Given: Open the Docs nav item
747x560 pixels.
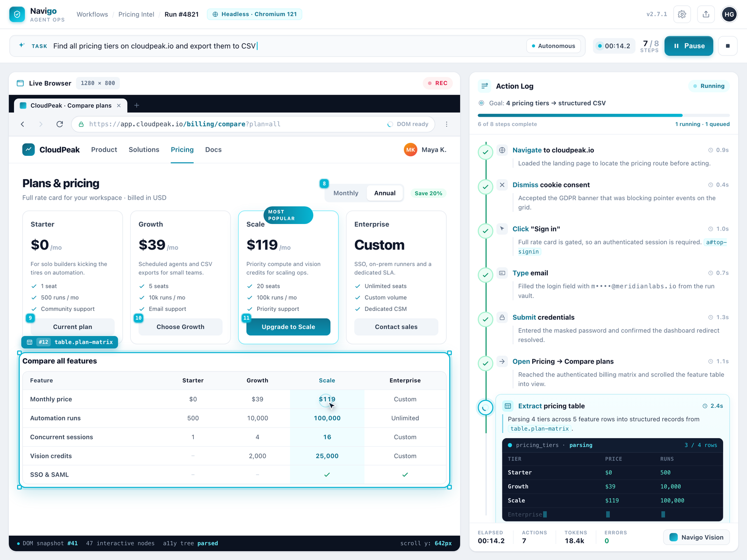Looking at the screenshot, I should 213,150.
